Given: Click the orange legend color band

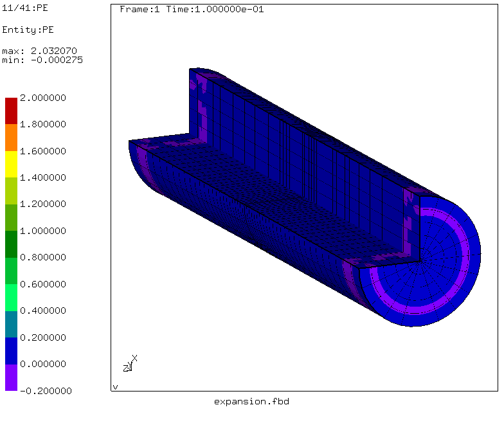Looking at the screenshot, I should tap(12, 138).
